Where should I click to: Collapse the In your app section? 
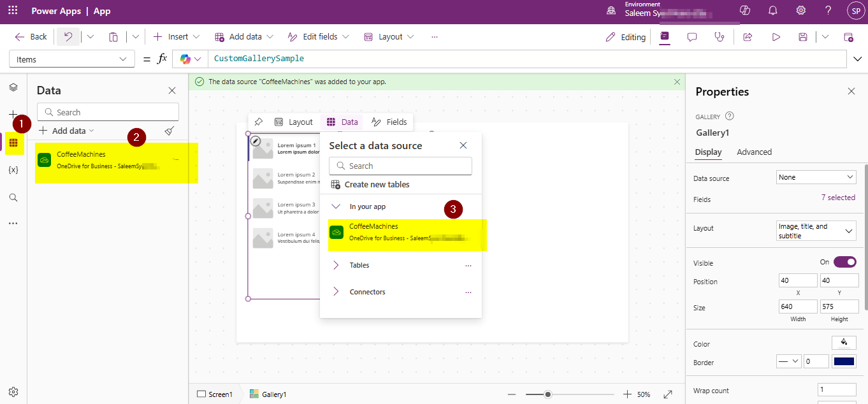(336, 206)
